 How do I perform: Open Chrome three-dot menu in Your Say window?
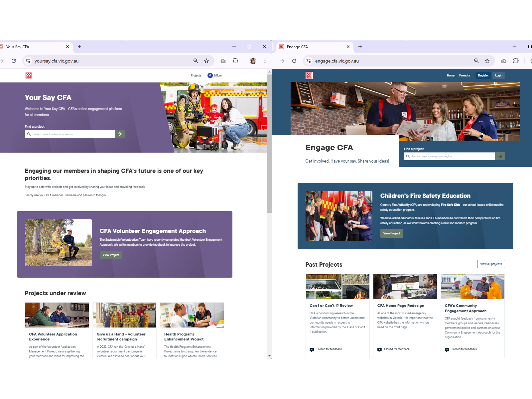point(265,61)
